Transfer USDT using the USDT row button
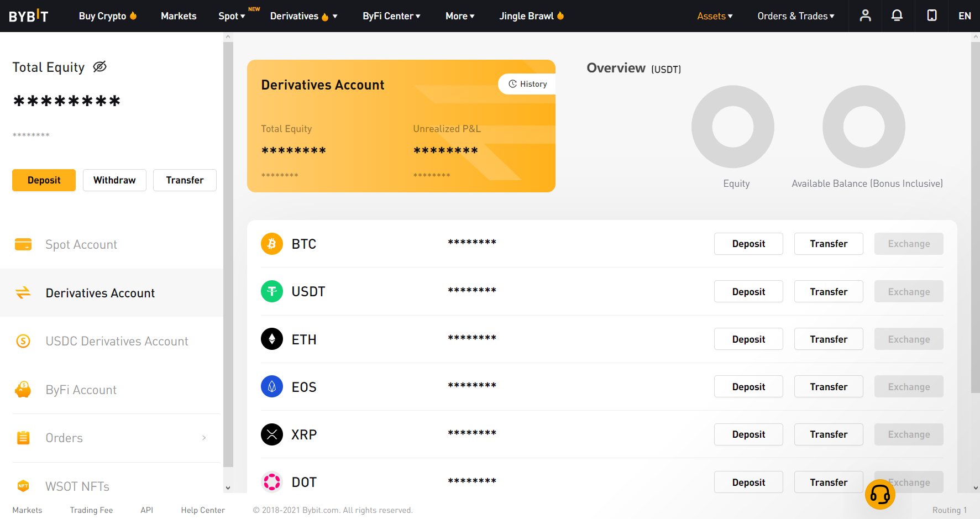The height and width of the screenshot is (519, 980). (x=829, y=291)
